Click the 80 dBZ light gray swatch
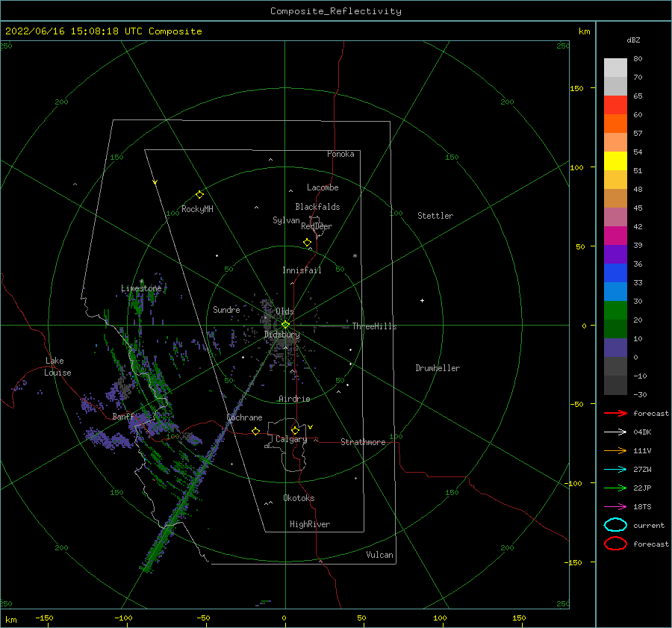 (x=615, y=67)
